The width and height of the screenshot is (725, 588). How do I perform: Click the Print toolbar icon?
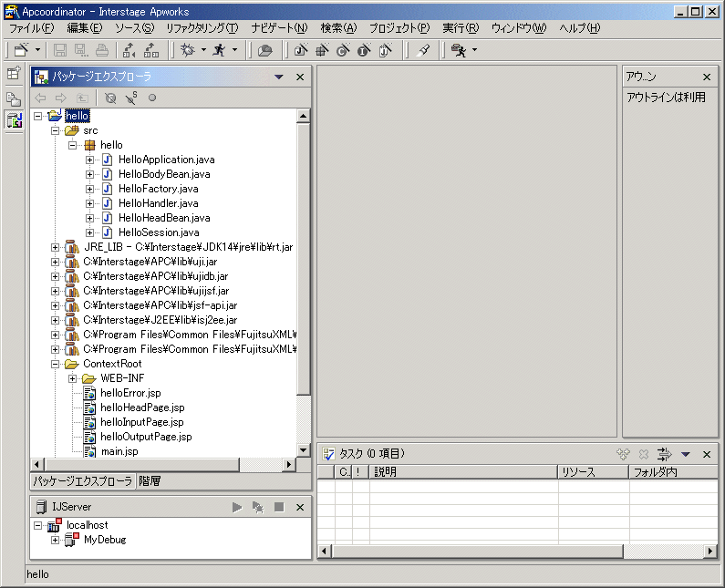(x=102, y=50)
